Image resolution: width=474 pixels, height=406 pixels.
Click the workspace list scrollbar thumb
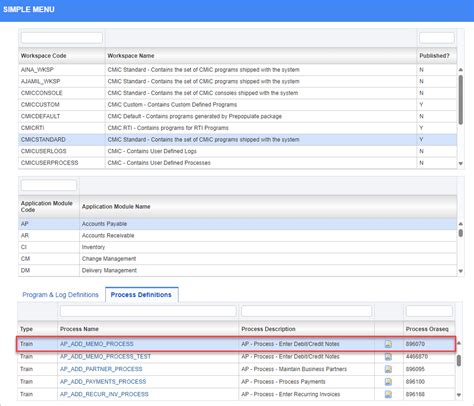click(x=461, y=100)
